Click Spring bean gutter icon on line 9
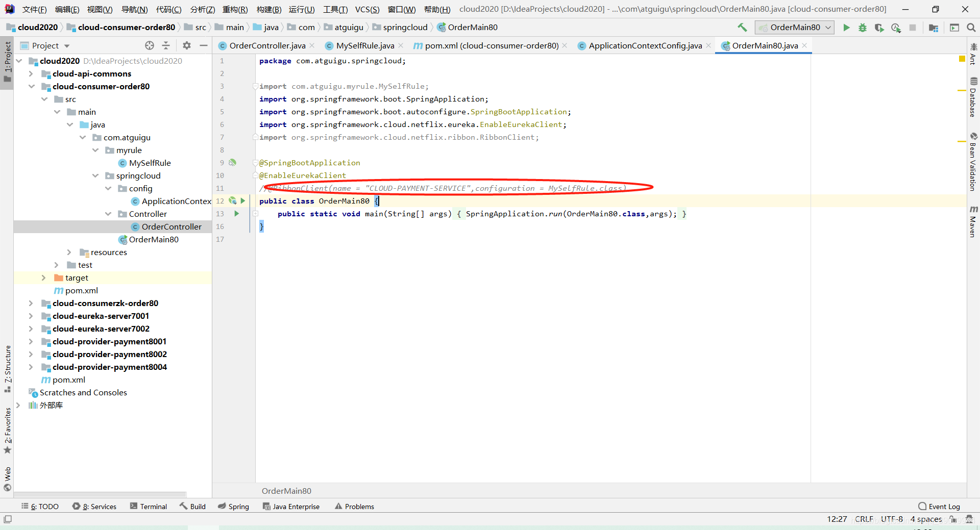Image resolution: width=980 pixels, height=530 pixels. click(233, 163)
